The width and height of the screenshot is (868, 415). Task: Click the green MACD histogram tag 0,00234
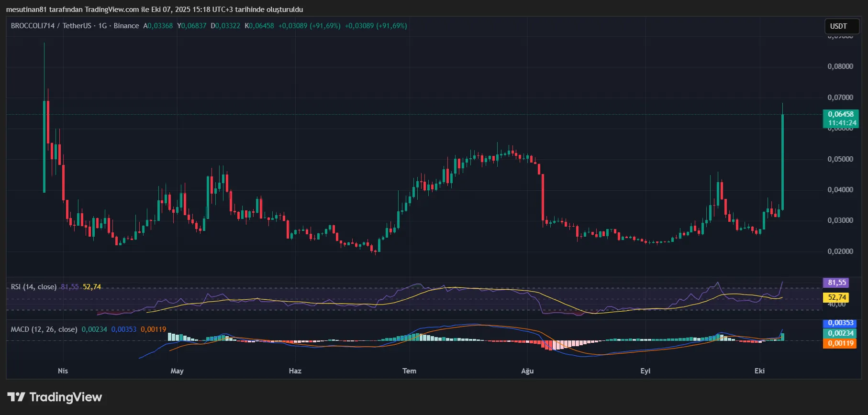(x=841, y=333)
